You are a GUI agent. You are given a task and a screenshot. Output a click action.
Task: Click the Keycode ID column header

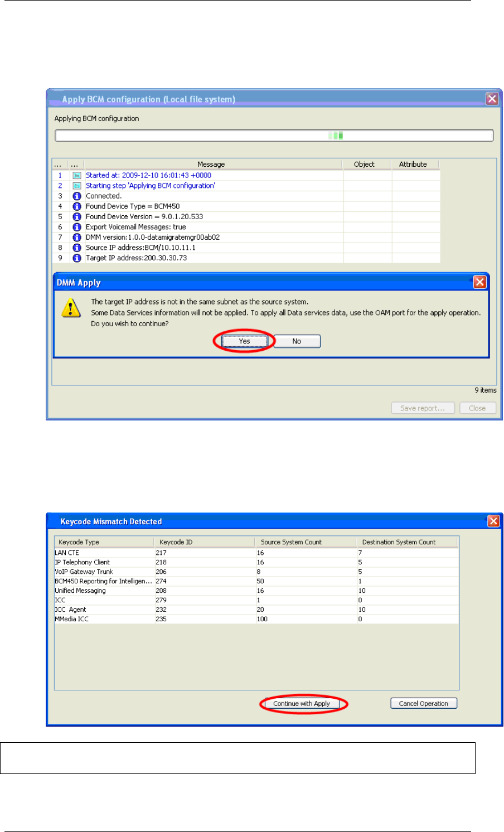point(204,542)
